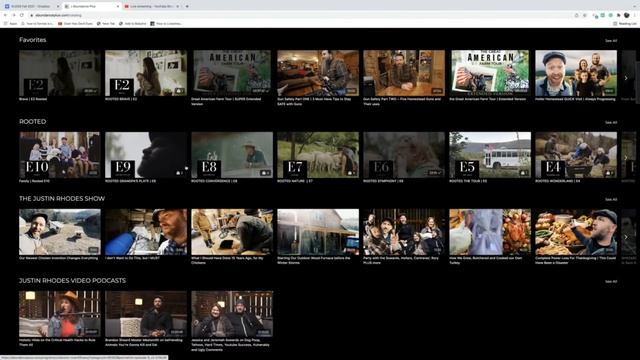Click likes badge on The Tour E5 thumbnail

tap(524, 173)
